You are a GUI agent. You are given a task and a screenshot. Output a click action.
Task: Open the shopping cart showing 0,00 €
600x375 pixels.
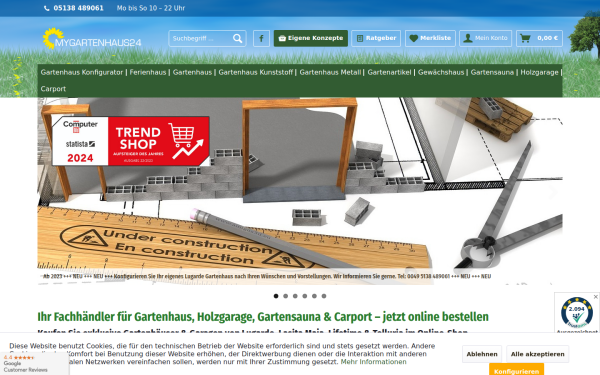tap(539, 38)
